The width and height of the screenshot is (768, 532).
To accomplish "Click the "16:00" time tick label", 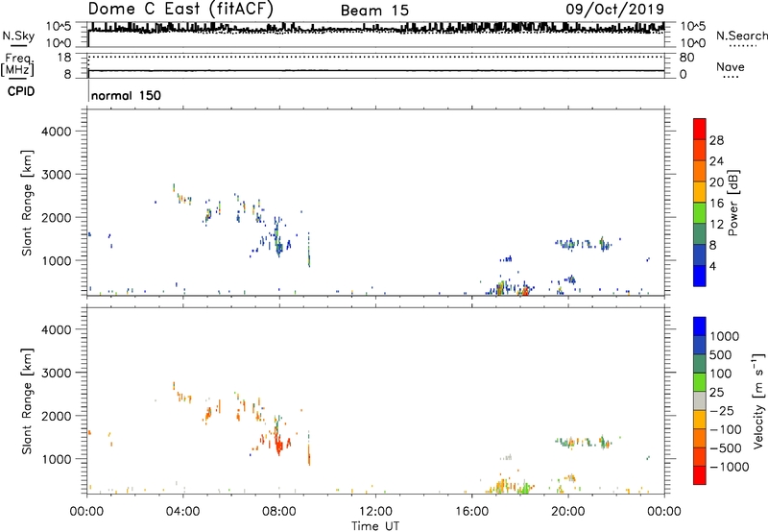I will coord(471,512).
